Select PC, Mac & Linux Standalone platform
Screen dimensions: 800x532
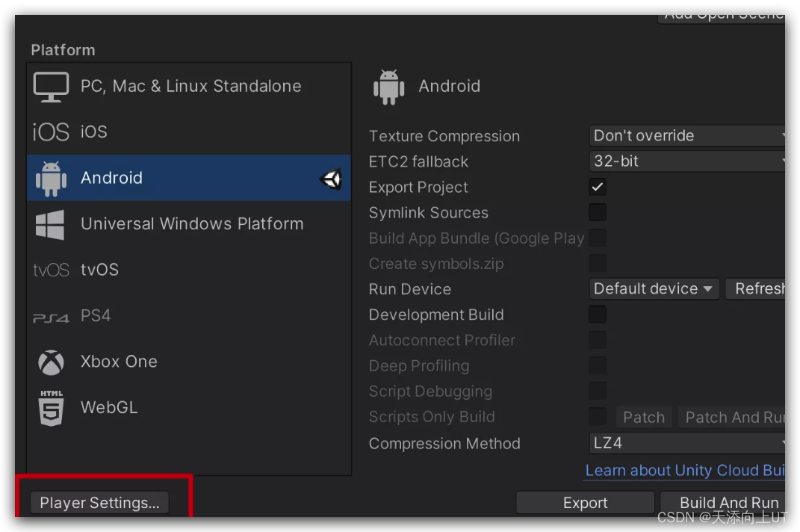tap(189, 86)
